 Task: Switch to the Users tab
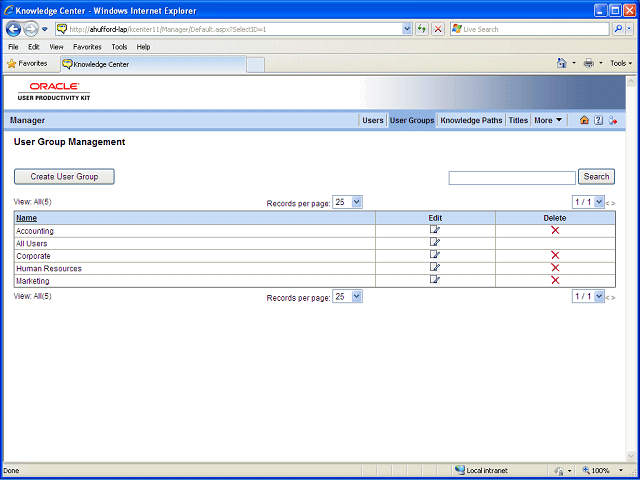pos(373,120)
